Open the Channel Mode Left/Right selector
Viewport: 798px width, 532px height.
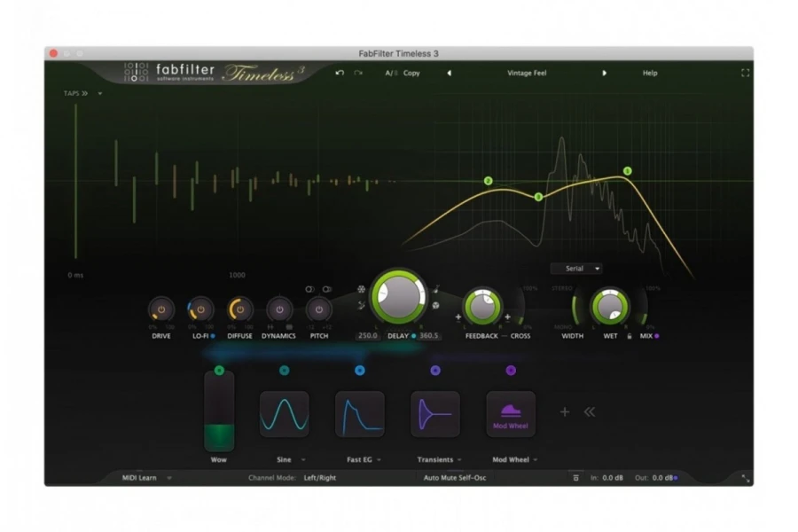click(319, 478)
